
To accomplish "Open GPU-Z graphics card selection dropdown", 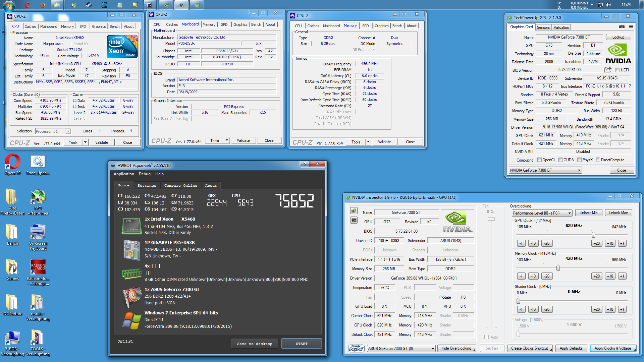I will click(x=545, y=170).
